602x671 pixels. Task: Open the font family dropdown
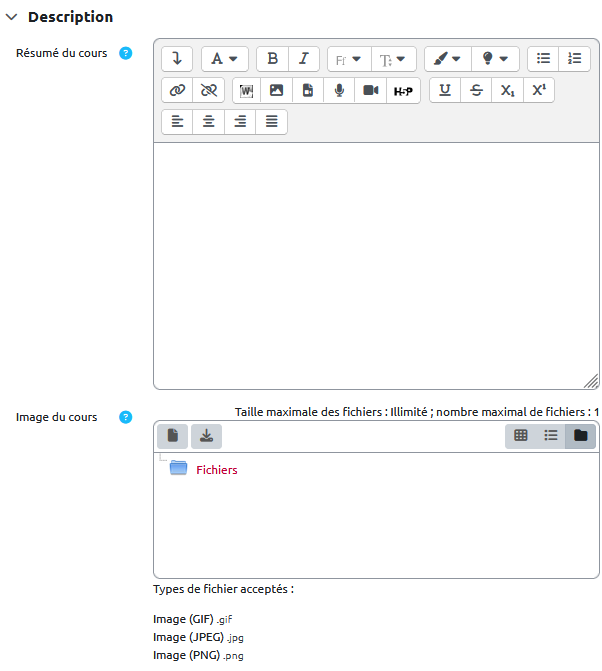[x=348, y=59]
